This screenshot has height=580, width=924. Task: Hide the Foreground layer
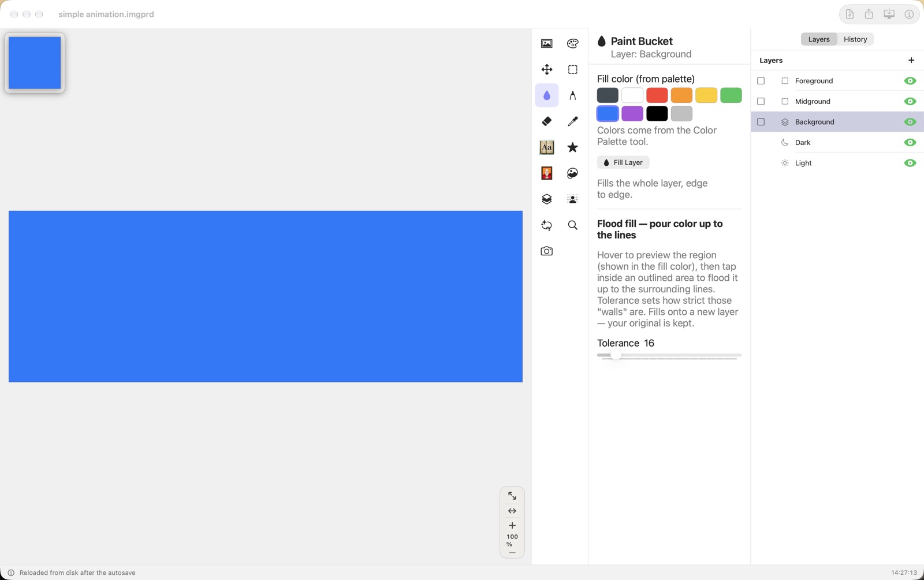[910, 81]
